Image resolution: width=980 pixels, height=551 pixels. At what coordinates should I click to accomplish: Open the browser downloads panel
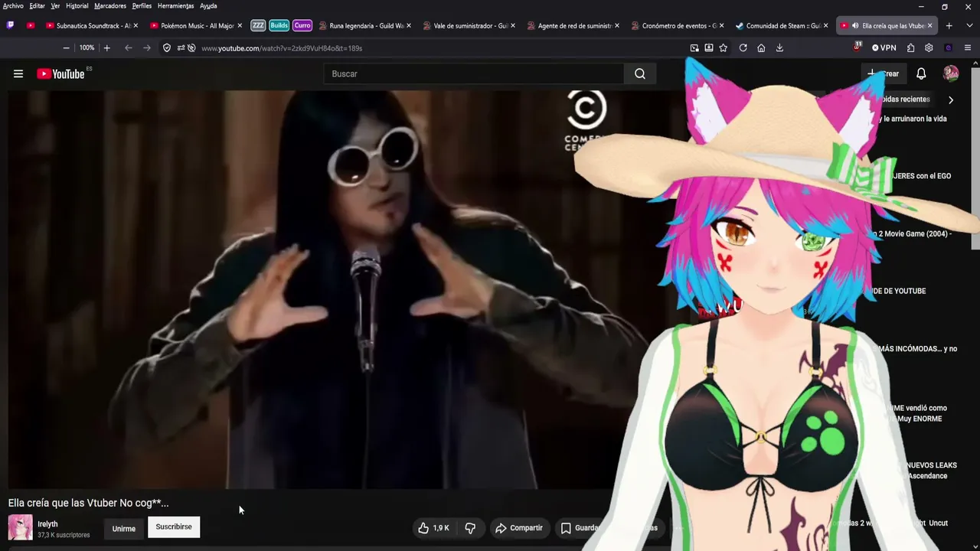point(779,47)
